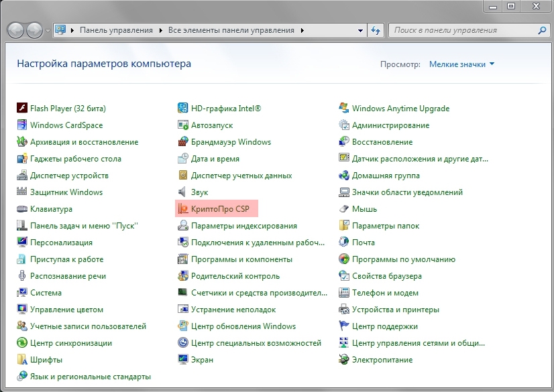Image resolution: width=554 pixels, height=392 pixels.
Task: Open Учетные записи пользователей link
Action: 88,326
